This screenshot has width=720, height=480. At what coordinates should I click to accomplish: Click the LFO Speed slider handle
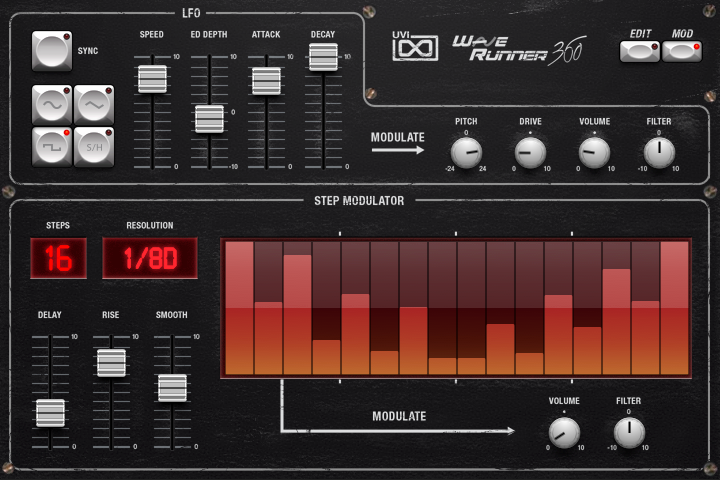pyautogui.click(x=152, y=79)
